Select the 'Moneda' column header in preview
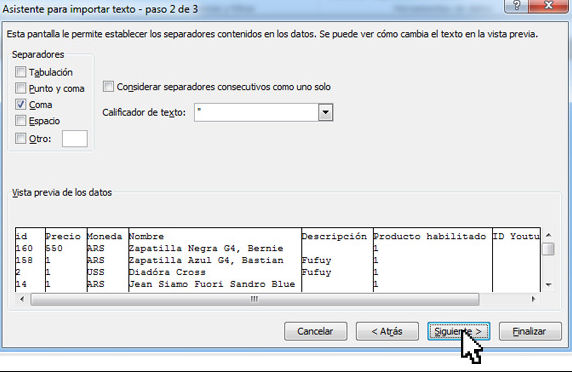This screenshot has width=572, height=372. pos(104,236)
